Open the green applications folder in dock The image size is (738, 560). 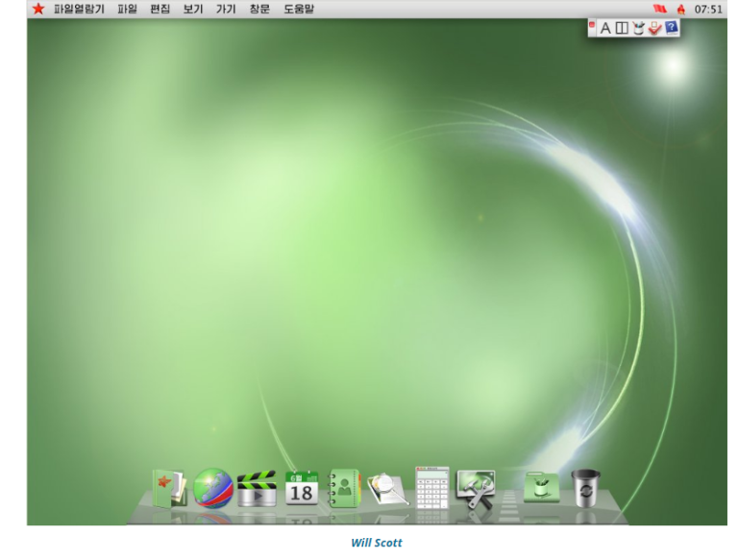[541, 487]
